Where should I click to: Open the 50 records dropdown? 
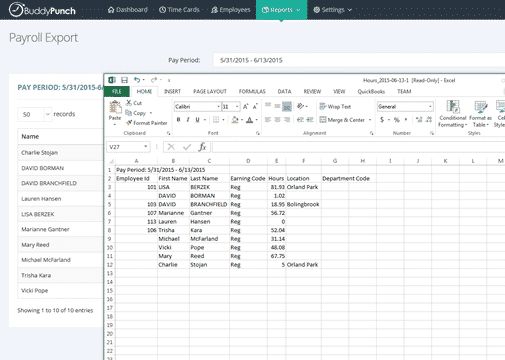[x=35, y=114]
